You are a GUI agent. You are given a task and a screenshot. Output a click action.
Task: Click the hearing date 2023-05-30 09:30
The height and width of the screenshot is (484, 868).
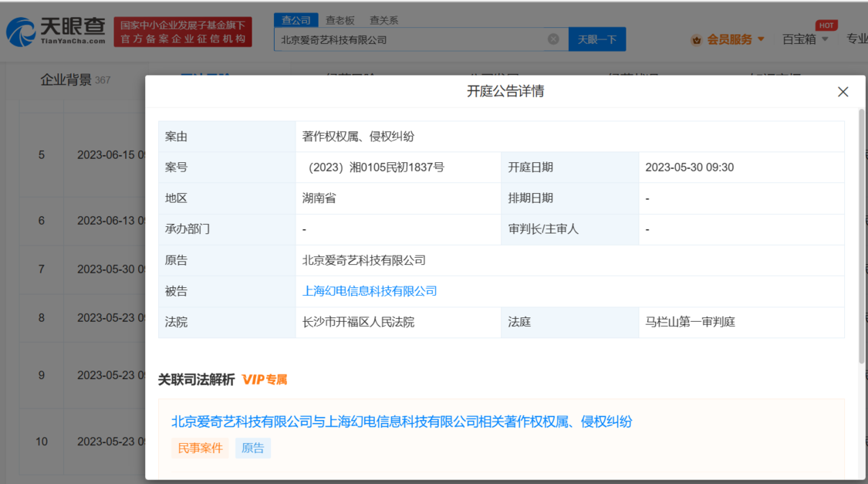coord(689,168)
